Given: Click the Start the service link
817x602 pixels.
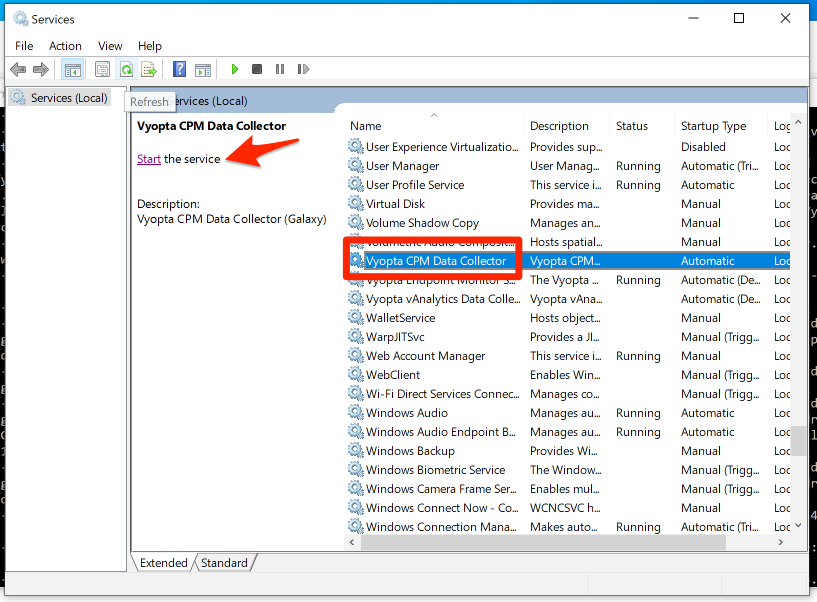Looking at the screenshot, I should [x=148, y=159].
